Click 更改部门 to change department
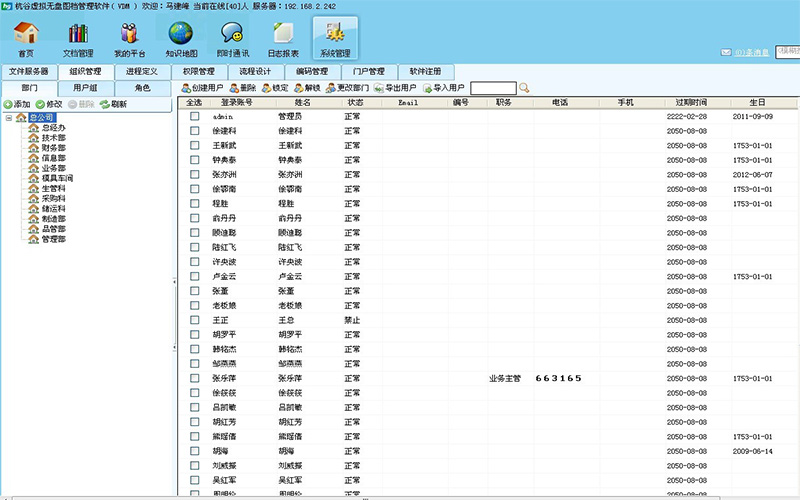 point(347,88)
